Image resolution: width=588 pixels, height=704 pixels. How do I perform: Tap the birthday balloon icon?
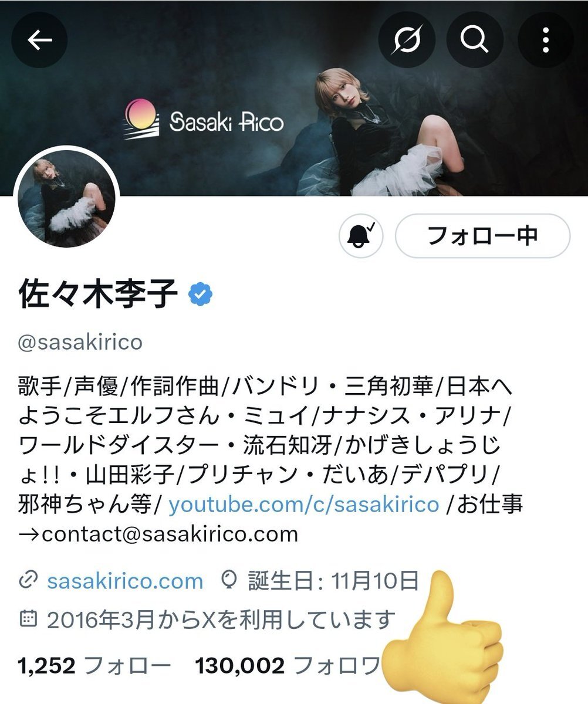[x=228, y=581]
